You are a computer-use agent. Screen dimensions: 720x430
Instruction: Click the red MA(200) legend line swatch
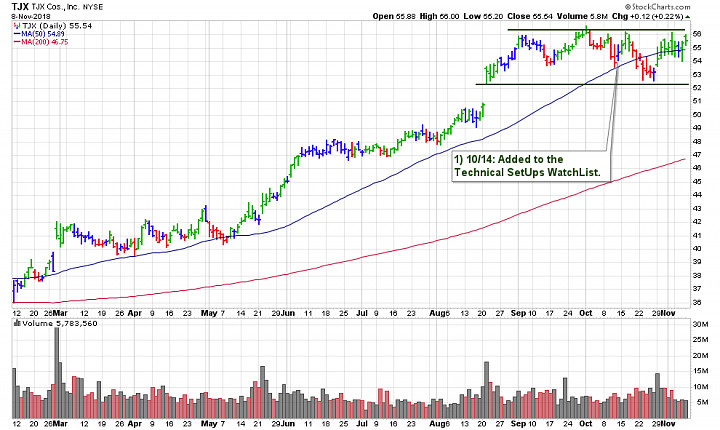point(17,42)
